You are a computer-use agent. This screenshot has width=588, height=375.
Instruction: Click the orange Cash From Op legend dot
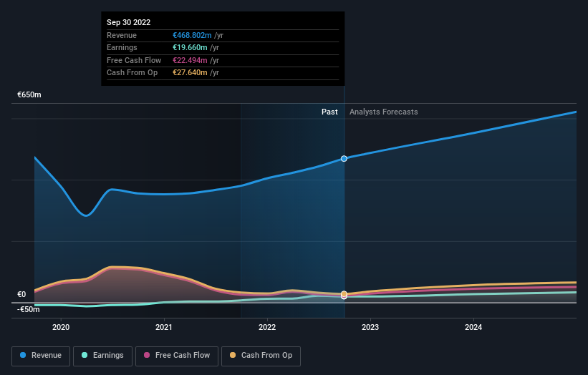click(x=233, y=355)
